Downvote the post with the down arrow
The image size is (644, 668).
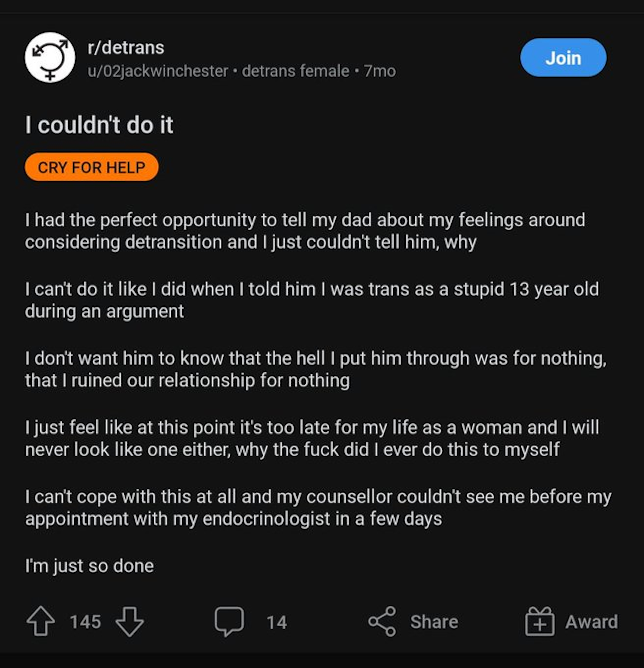(129, 621)
